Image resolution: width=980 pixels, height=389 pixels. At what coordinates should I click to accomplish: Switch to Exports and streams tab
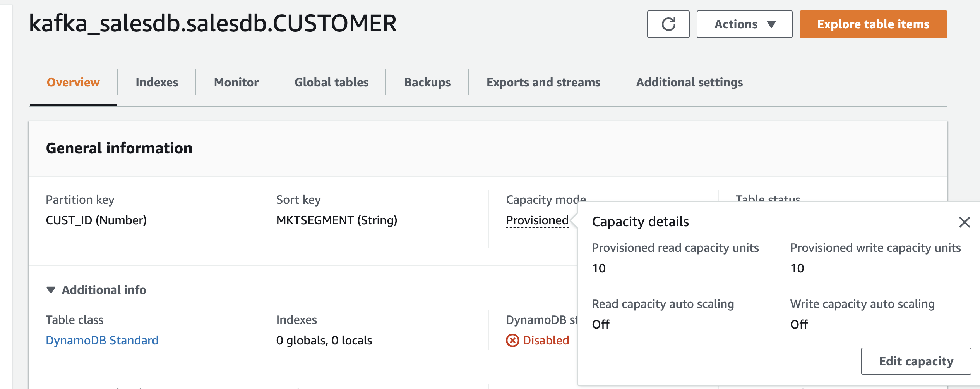pyautogui.click(x=543, y=82)
